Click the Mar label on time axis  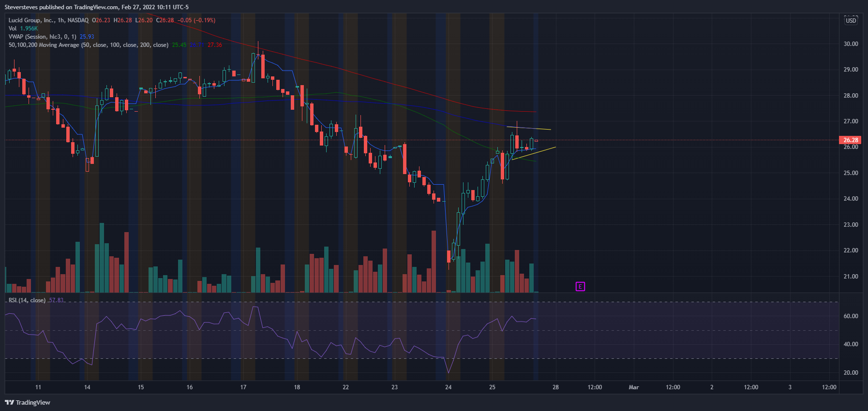(x=634, y=387)
